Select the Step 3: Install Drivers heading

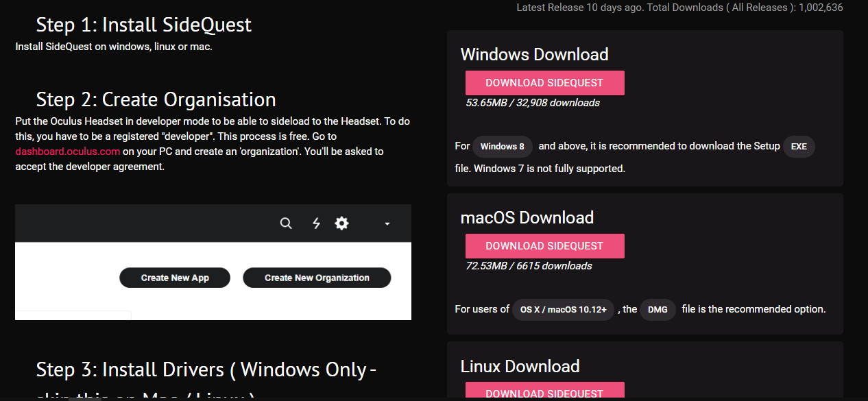(206, 370)
